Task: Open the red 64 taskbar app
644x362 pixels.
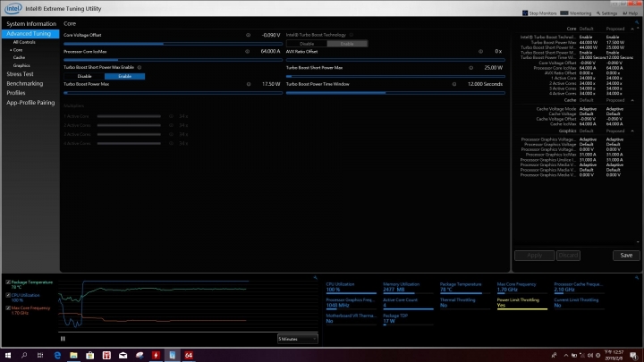Action: click(189, 355)
